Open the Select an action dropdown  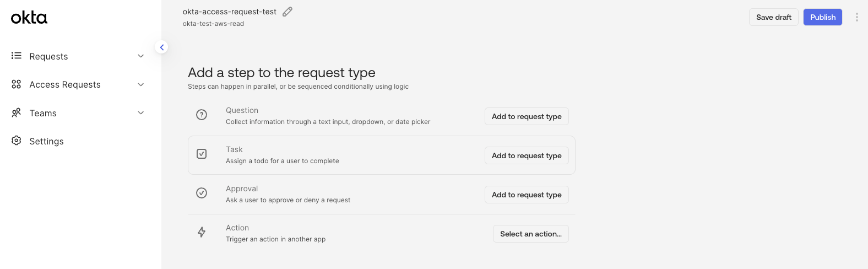point(530,234)
